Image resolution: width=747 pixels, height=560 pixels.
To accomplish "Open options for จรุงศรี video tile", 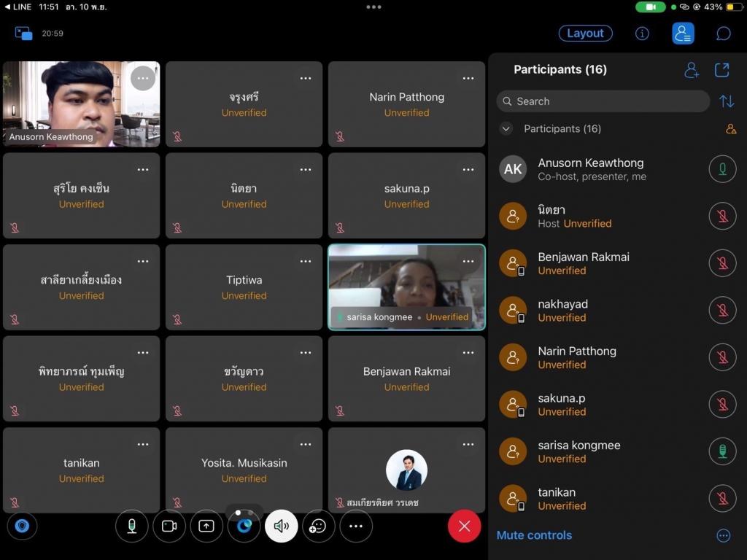I will tap(306, 78).
